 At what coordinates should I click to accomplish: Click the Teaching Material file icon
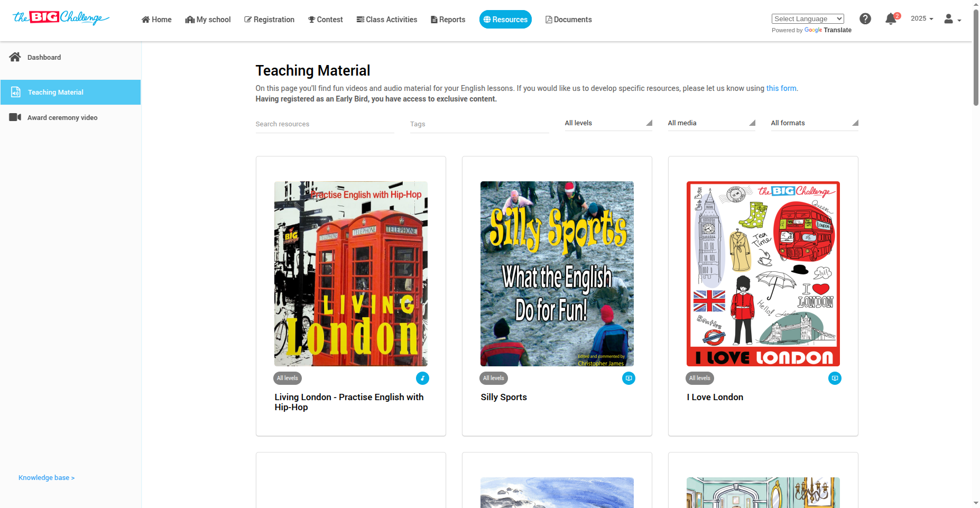[16, 92]
